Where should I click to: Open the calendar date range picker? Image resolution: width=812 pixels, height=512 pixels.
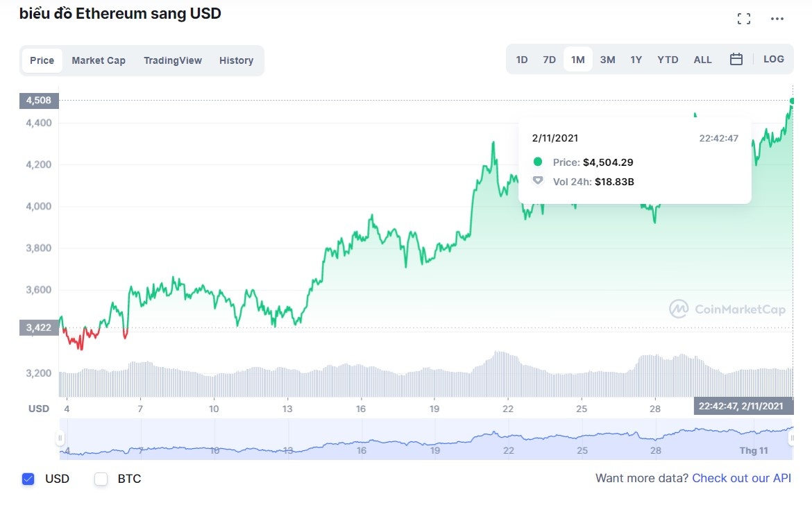pos(736,59)
